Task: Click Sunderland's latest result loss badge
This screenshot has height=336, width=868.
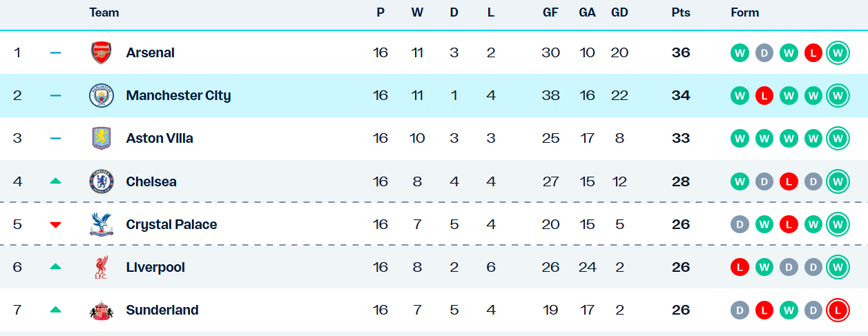Action: point(838,310)
